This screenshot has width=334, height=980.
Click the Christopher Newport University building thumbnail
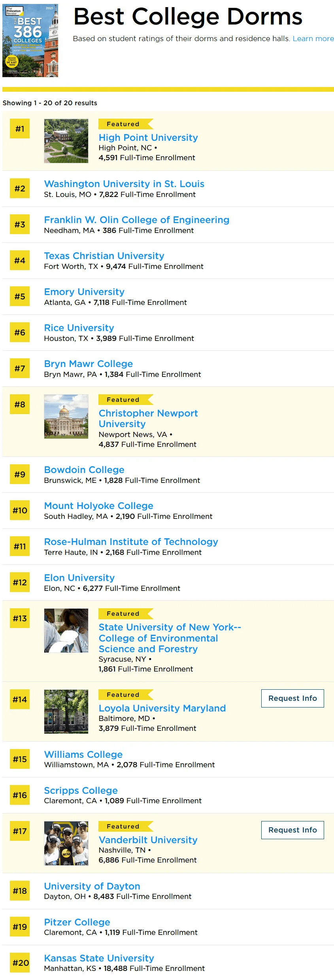66,416
